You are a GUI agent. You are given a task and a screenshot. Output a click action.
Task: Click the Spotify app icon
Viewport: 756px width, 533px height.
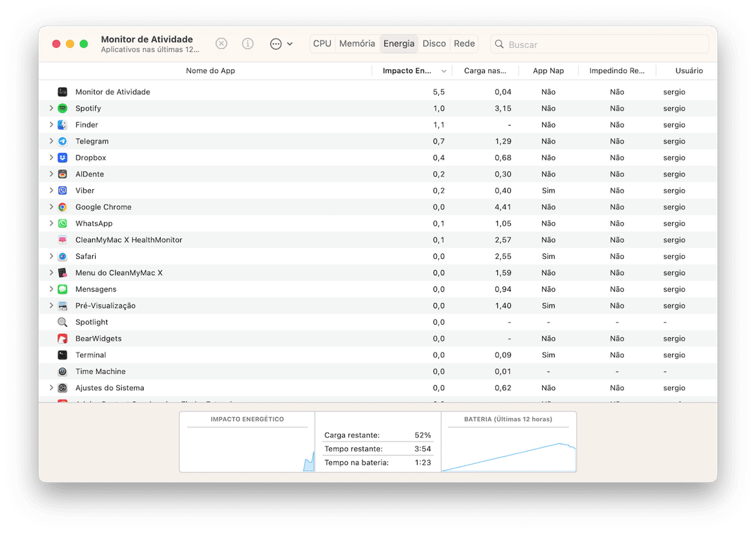pos(62,108)
